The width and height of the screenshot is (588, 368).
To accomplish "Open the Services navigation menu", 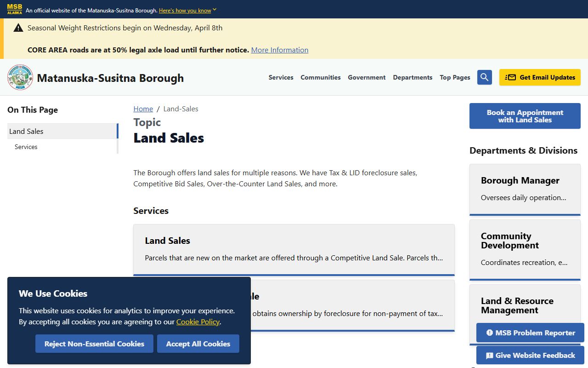I will click(281, 77).
